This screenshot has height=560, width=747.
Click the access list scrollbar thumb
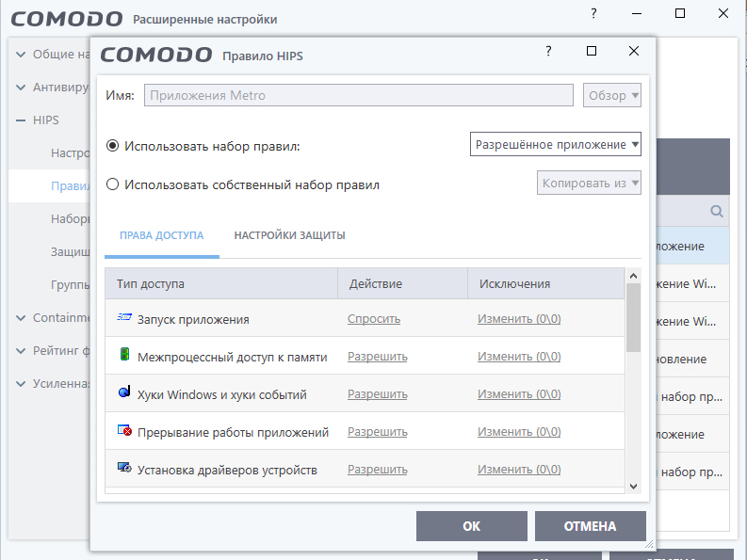[633, 317]
